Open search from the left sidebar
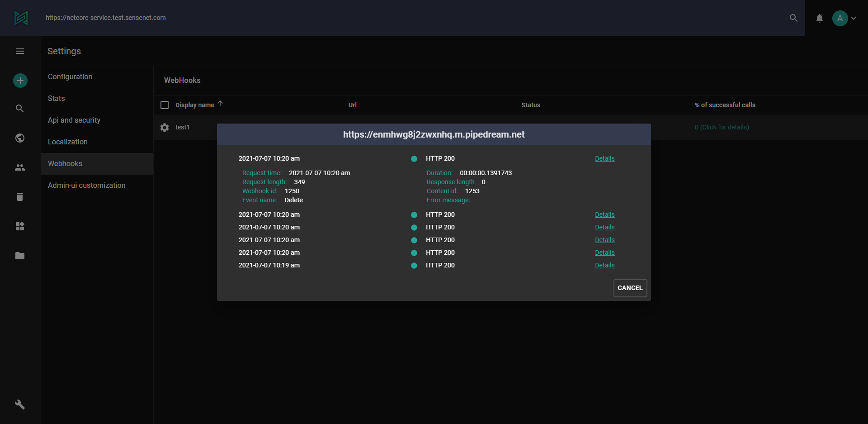The height and width of the screenshot is (424, 868). point(20,109)
